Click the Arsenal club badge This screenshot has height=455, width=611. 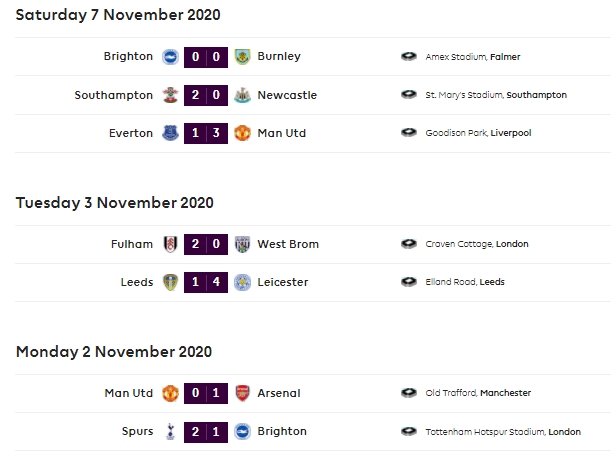pyautogui.click(x=240, y=393)
